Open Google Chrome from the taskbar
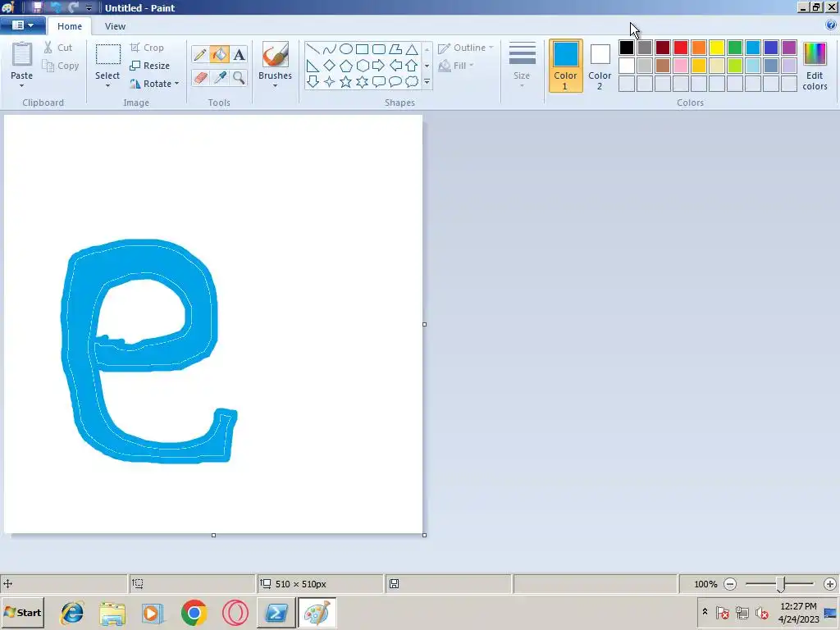840x630 pixels. (194, 613)
